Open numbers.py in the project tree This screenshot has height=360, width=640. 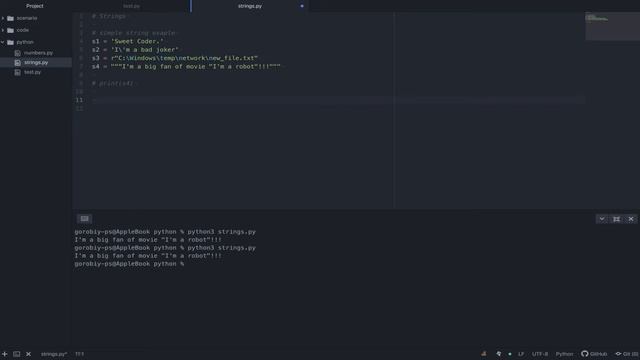tap(38, 53)
